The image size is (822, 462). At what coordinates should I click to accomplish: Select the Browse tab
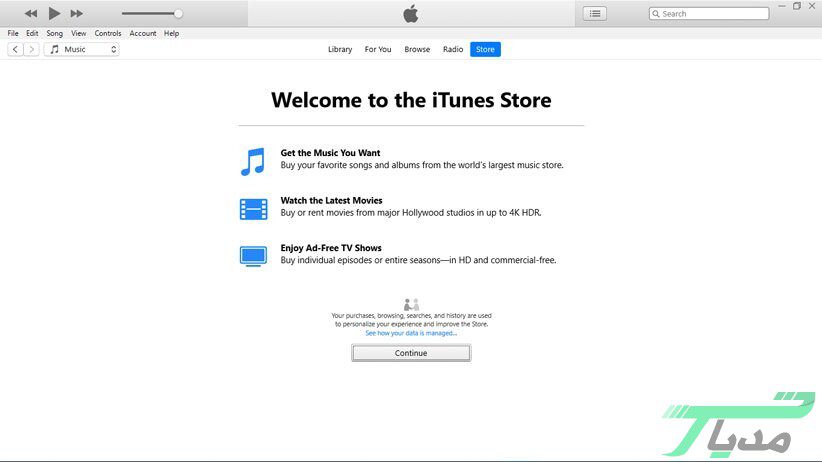(417, 49)
